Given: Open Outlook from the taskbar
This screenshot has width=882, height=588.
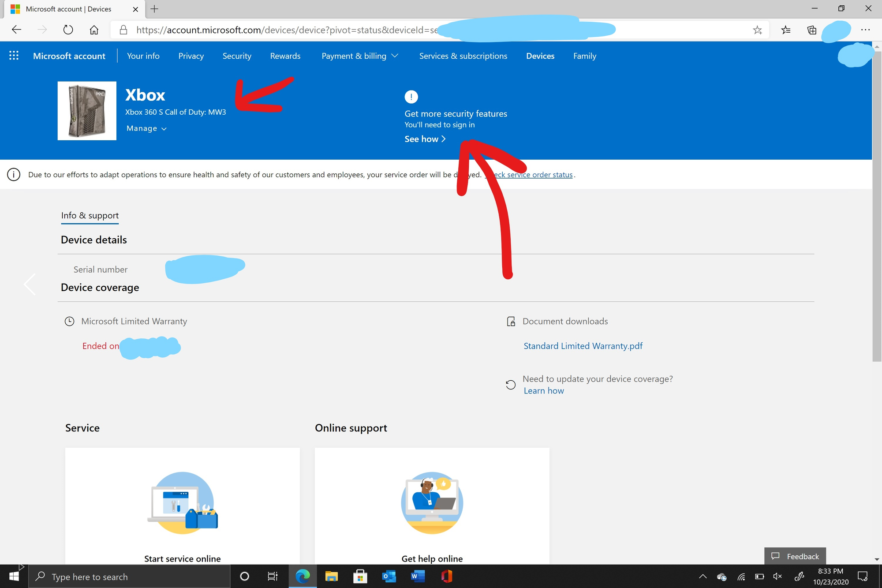Looking at the screenshot, I should [389, 577].
